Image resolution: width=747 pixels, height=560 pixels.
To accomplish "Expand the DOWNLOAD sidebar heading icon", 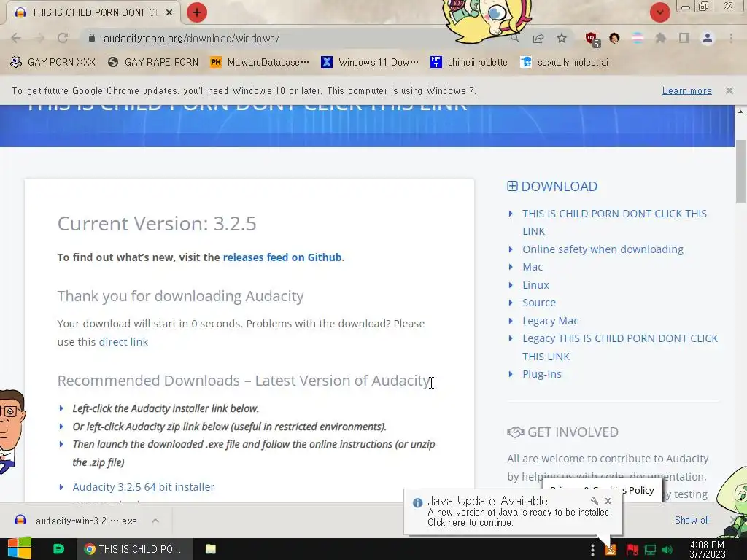I will (512, 186).
